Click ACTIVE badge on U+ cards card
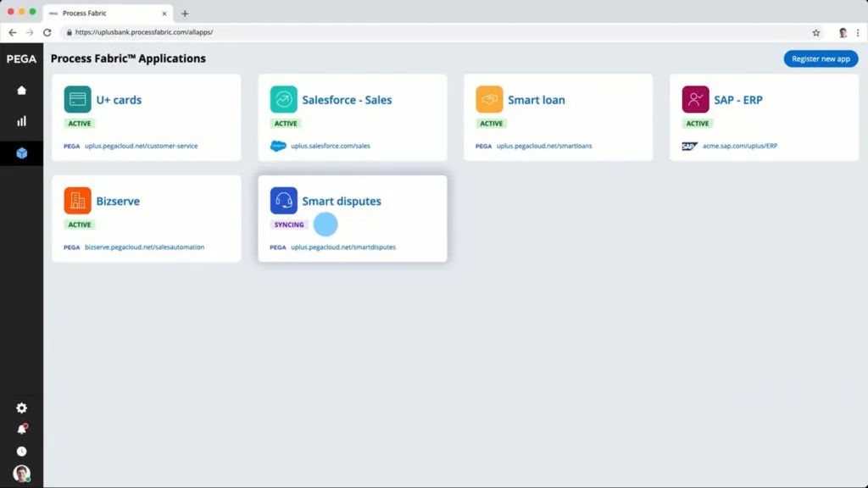This screenshot has height=488, width=868. [80, 124]
